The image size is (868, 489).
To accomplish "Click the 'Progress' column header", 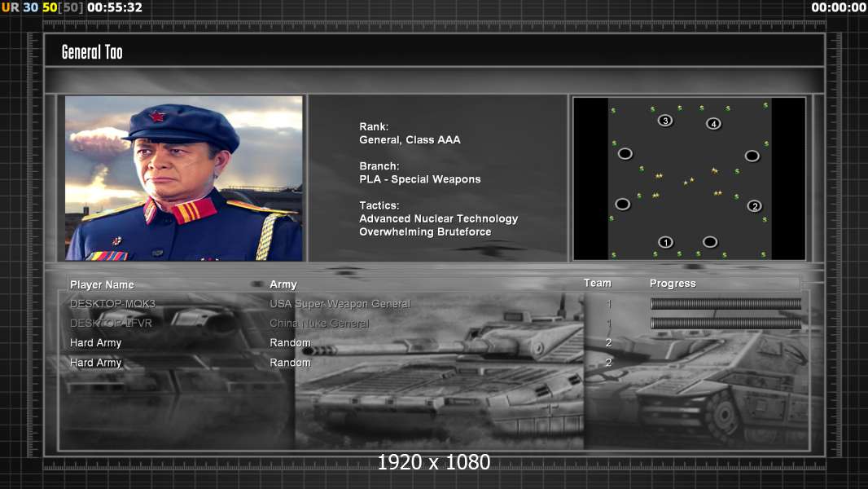I will [x=673, y=284].
